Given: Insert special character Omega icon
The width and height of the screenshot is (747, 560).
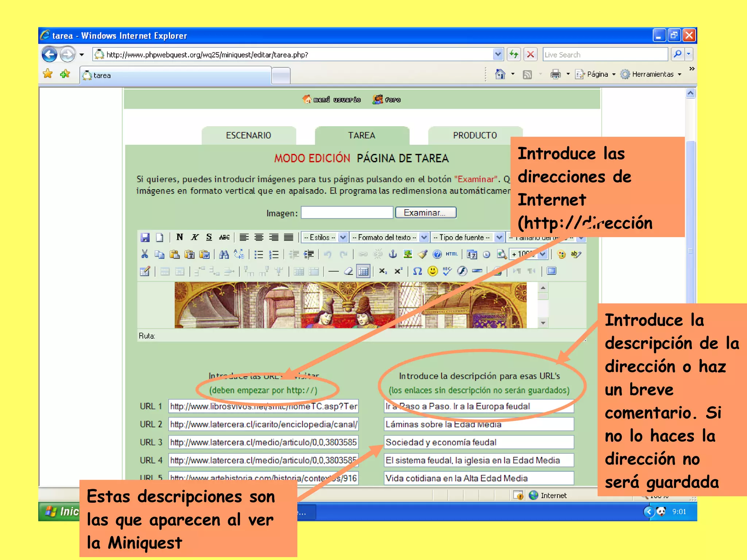Looking at the screenshot, I should tap(418, 271).
